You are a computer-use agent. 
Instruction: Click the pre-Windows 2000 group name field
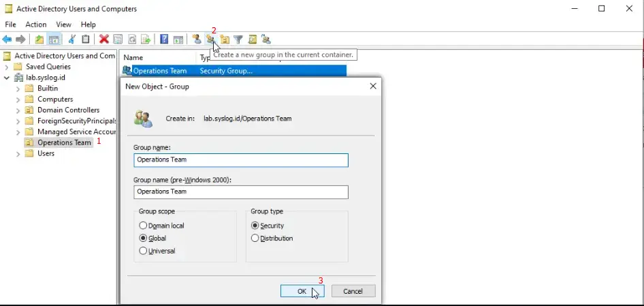(x=241, y=192)
